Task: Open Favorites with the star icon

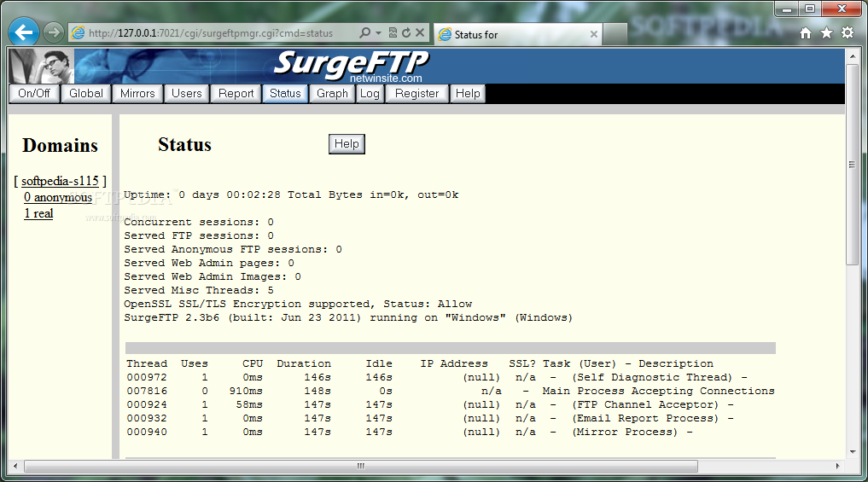Action: coord(826,33)
